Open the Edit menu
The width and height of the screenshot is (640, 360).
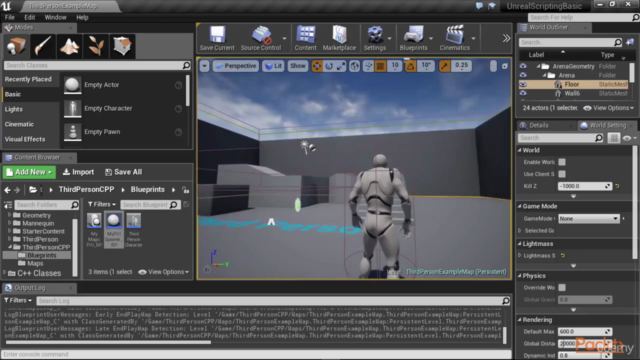pos(29,18)
